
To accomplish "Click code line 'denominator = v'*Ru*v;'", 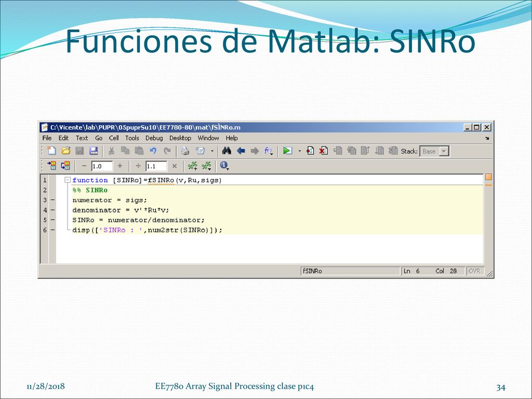I will [121, 210].
